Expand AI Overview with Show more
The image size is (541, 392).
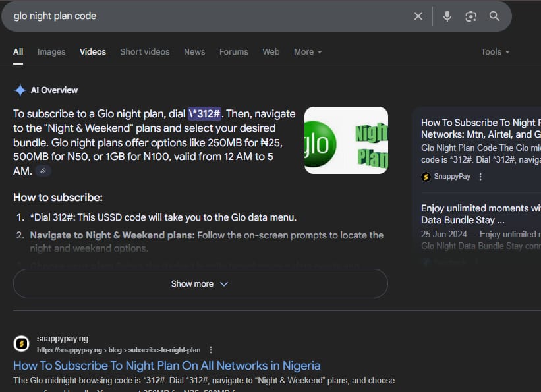[x=200, y=284]
